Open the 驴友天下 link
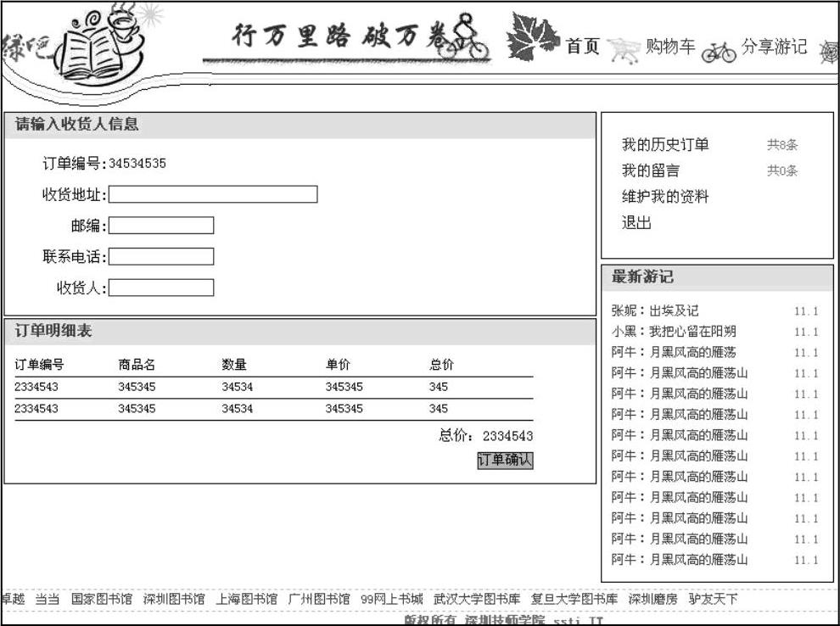This screenshot has width=840, height=626. coord(714,599)
